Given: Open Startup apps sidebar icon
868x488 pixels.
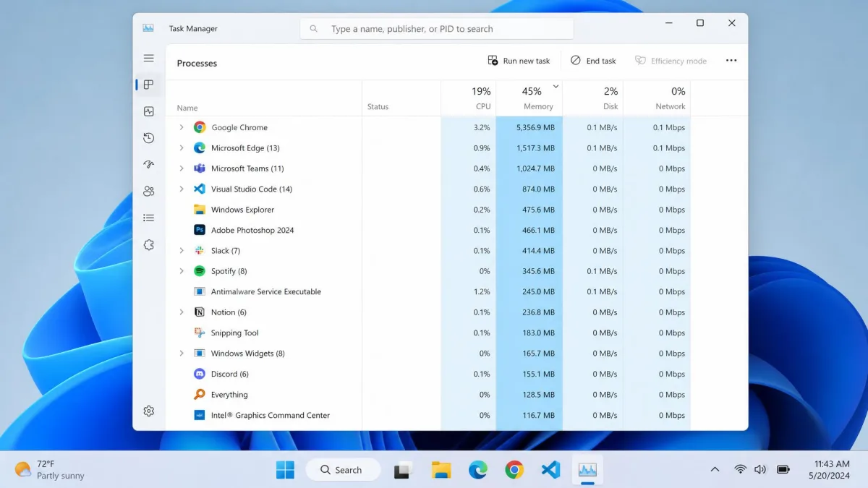Looking at the screenshot, I should click(x=148, y=165).
